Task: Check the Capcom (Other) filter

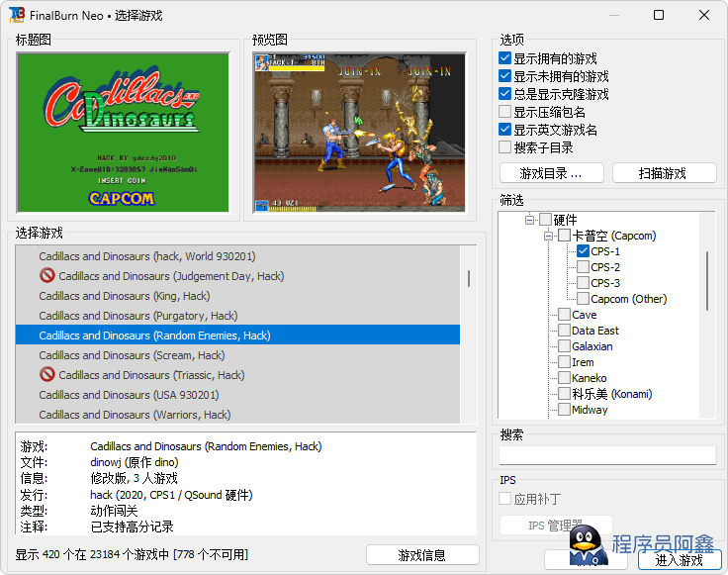Action: pos(584,299)
